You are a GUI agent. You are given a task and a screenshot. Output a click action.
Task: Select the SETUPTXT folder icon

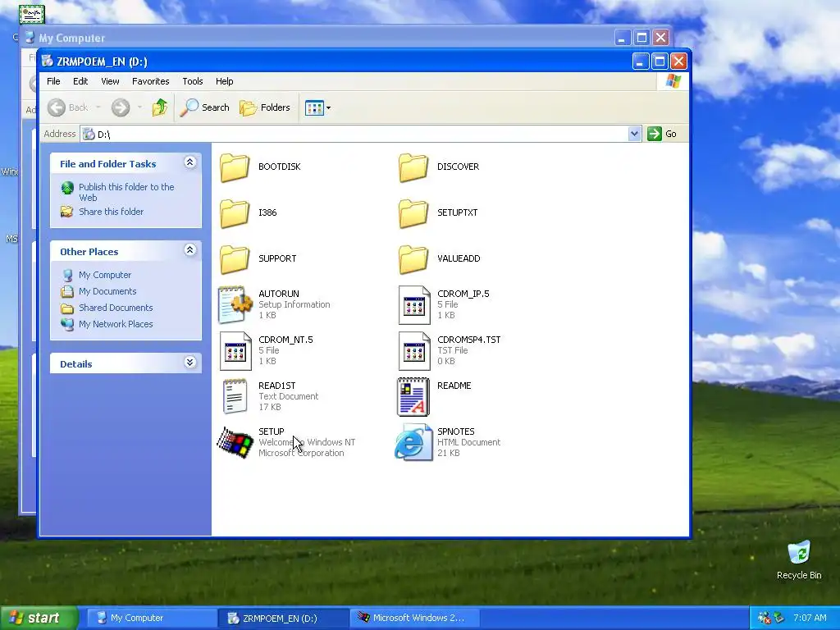[413, 213]
